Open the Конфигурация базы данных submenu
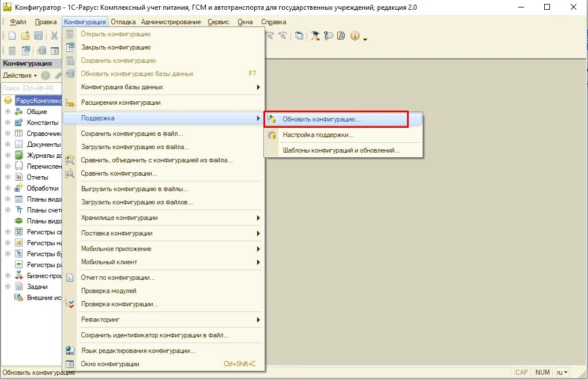Image resolution: width=588 pixels, height=380 pixels. (164, 87)
